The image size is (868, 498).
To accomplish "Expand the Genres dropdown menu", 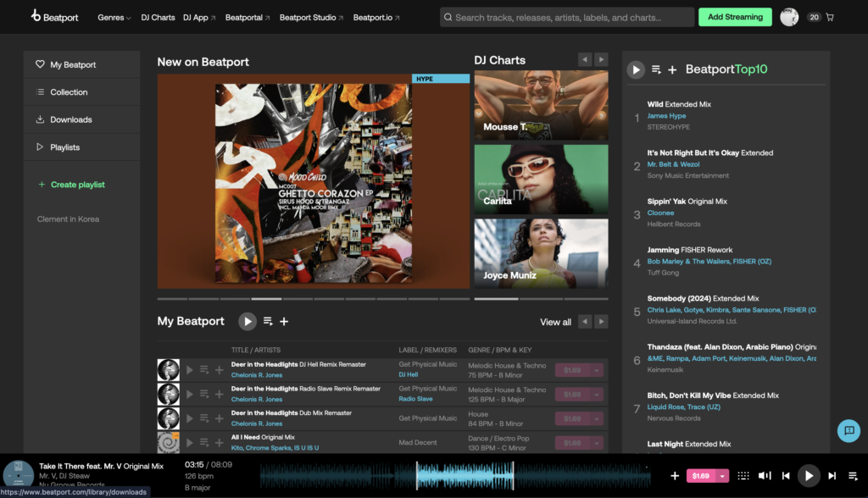I will click(x=114, y=17).
